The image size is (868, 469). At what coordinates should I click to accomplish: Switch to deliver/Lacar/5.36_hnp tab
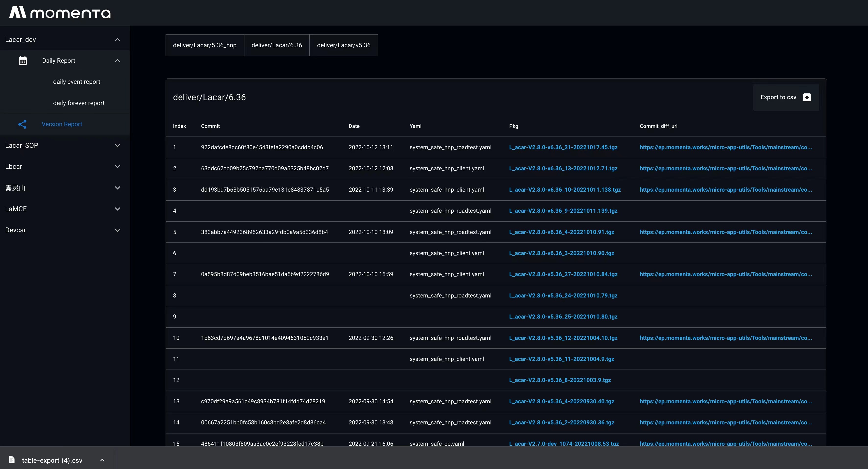205,45
